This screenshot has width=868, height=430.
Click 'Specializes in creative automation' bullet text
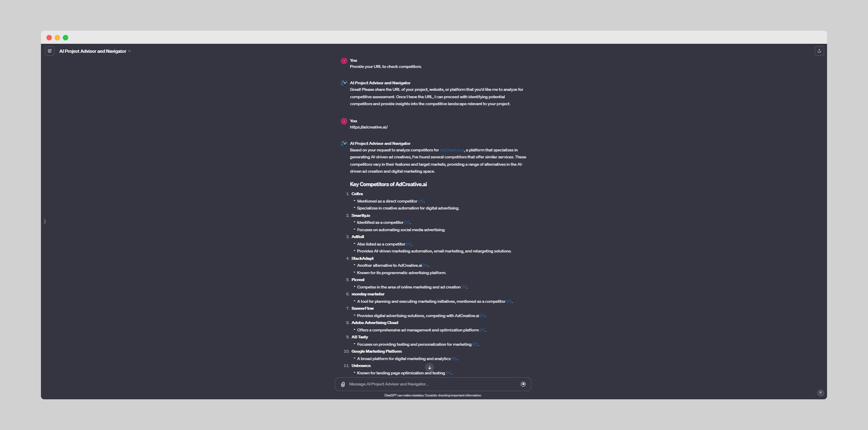408,208
